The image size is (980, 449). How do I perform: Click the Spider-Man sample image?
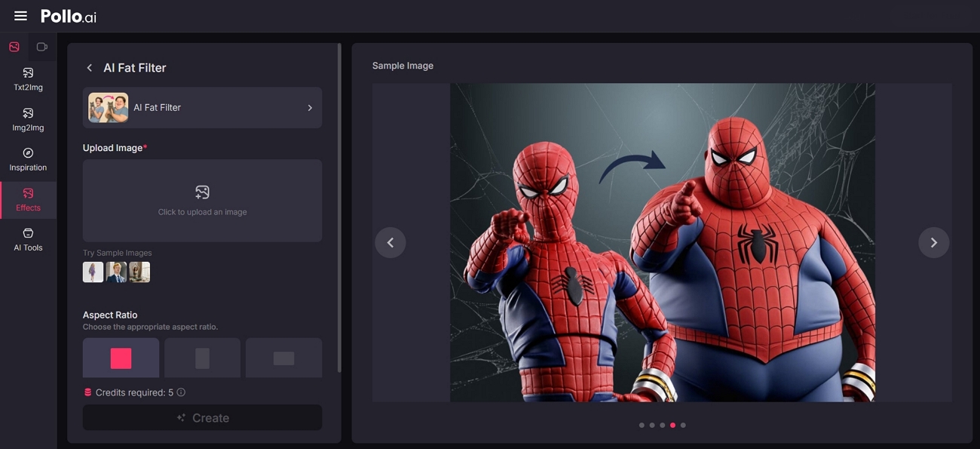tap(663, 242)
